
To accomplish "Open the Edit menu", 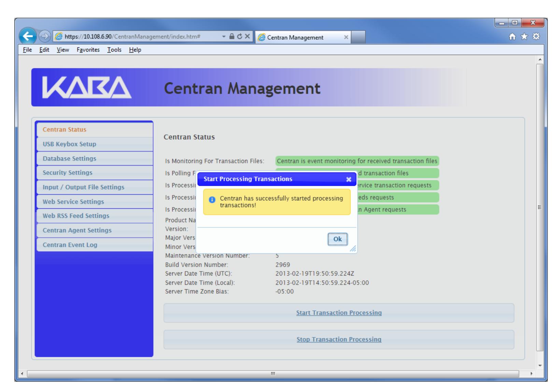I will tap(44, 50).
